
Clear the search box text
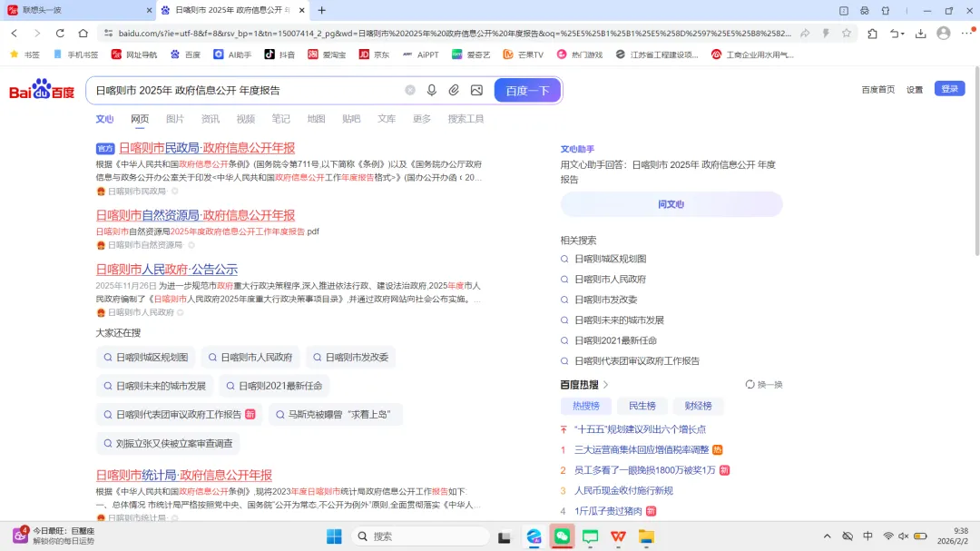click(410, 90)
